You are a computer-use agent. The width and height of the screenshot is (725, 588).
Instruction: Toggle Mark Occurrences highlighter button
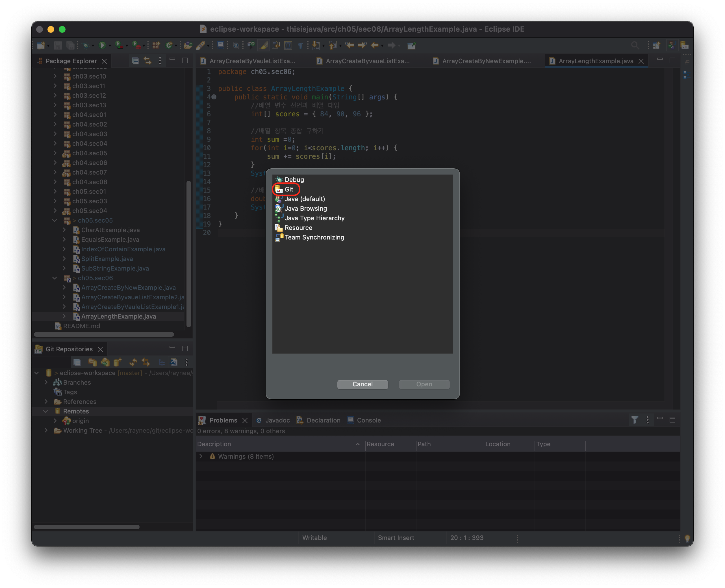pyautogui.click(x=263, y=45)
